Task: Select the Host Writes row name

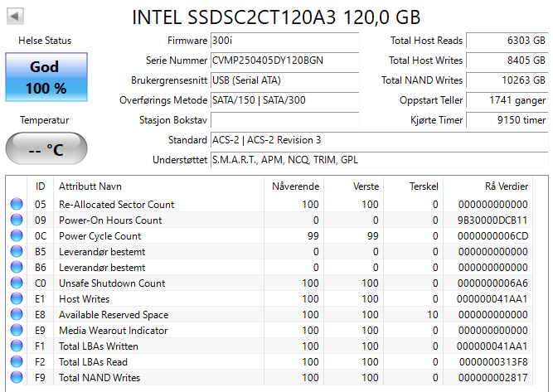Action: [x=84, y=299]
